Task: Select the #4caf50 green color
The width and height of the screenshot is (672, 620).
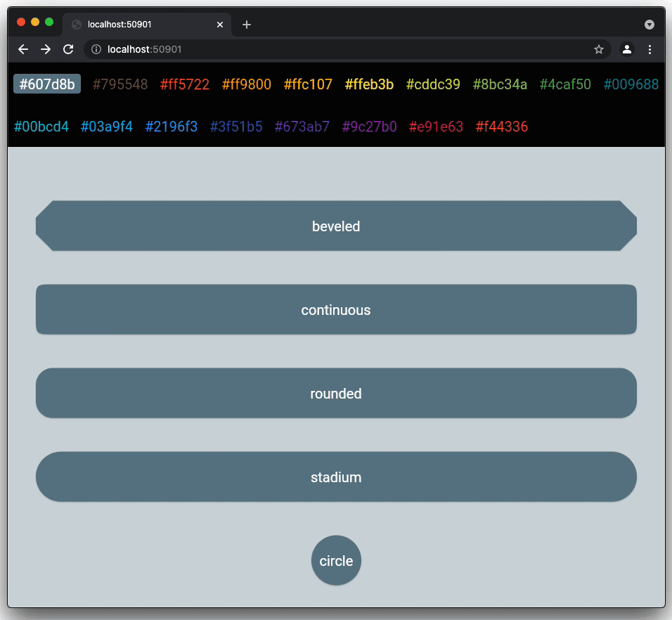Action: [565, 84]
